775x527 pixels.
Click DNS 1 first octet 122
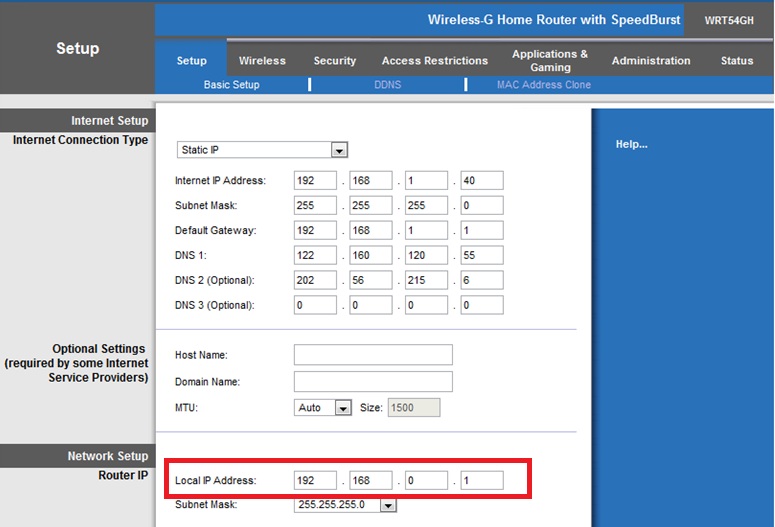(x=315, y=255)
